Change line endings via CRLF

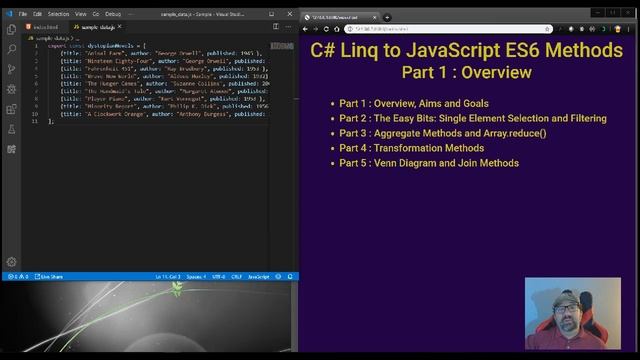click(237, 276)
